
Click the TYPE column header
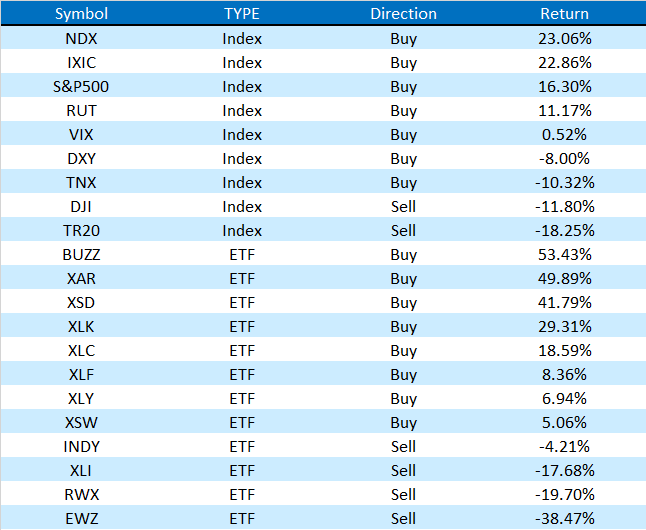[x=242, y=14]
